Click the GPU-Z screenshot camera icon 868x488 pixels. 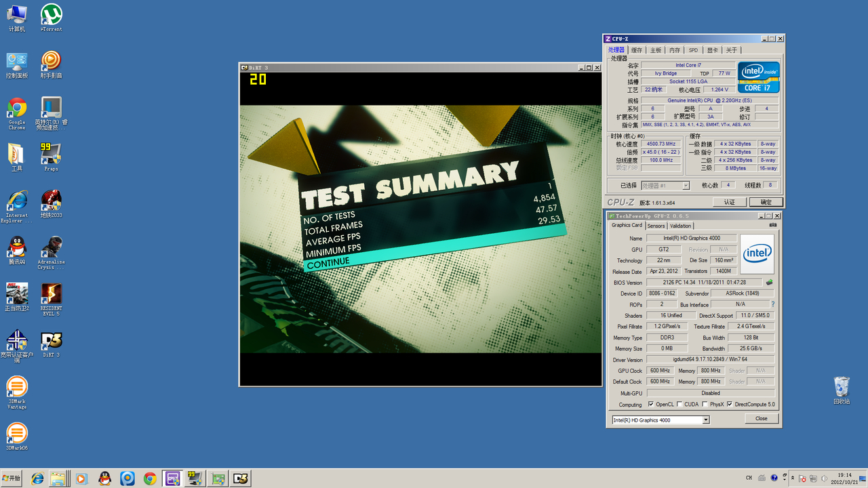pyautogui.click(x=772, y=225)
